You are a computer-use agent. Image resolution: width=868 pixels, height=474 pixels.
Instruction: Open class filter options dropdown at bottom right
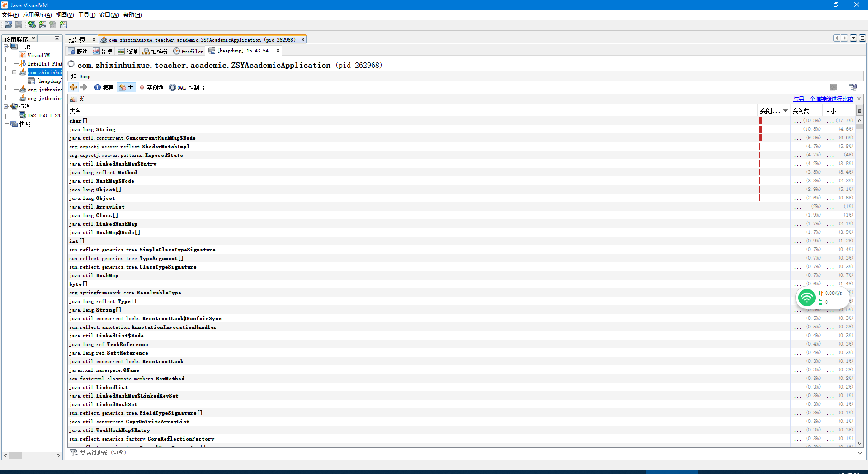click(859, 453)
